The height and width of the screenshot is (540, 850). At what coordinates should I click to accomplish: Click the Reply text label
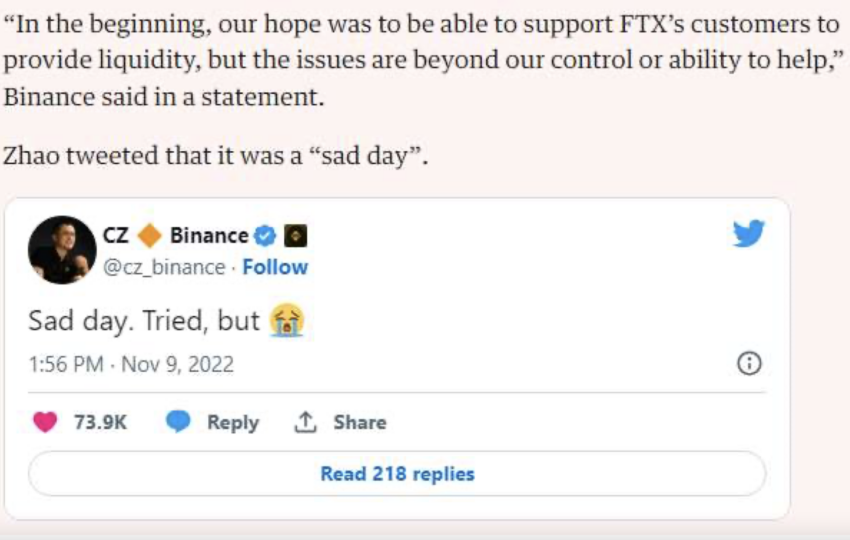pyautogui.click(x=232, y=423)
